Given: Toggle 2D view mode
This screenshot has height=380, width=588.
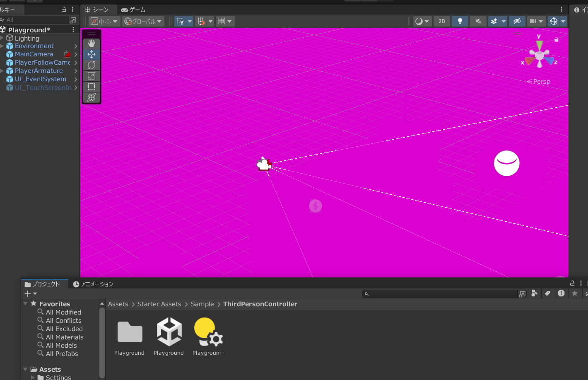Looking at the screenshot, I should click(442, 21).
